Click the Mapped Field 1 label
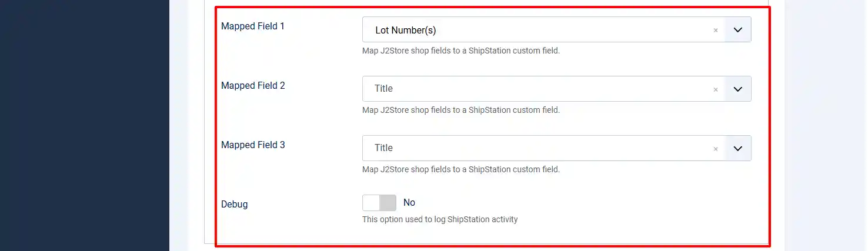The image size is (868, 251). [253, 26]
